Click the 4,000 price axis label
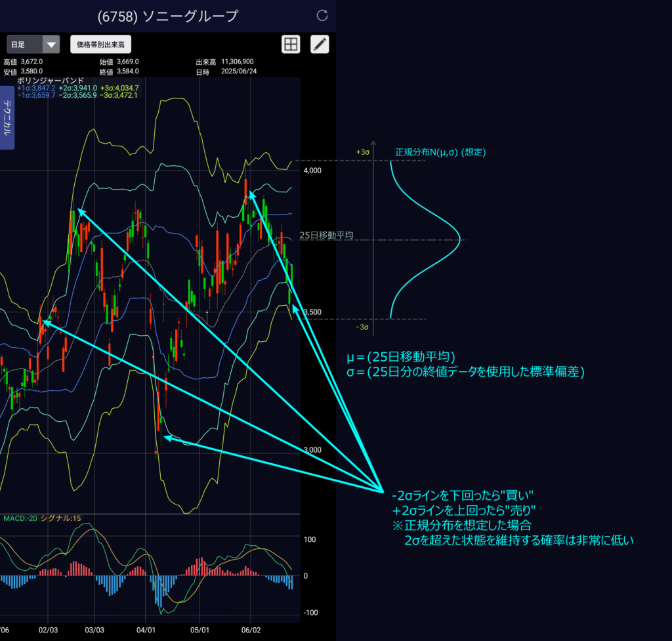This screenshot has width=672, height=641. point(312,171)
